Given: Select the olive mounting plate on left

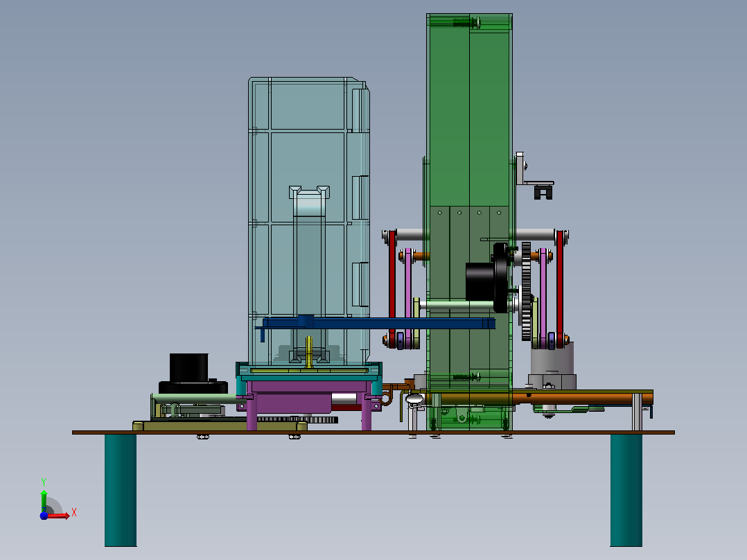Looking at the screenshot, I should 219,425.
